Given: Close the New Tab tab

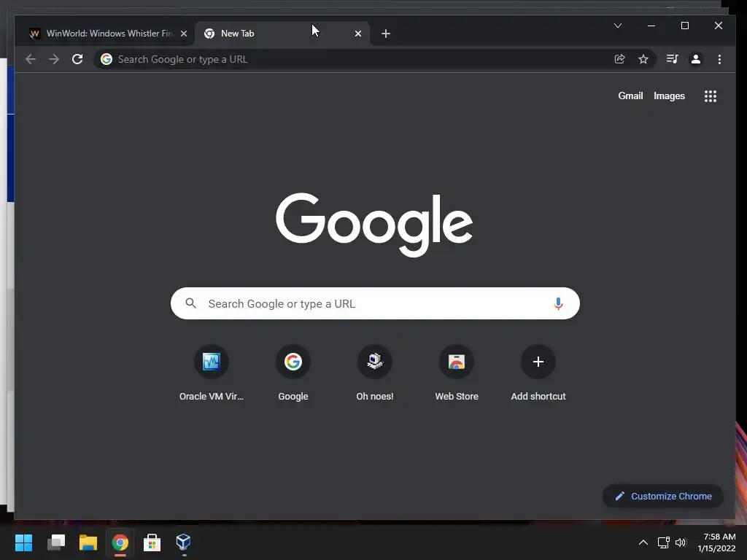Looking at the screenshot, I should coord(358,34).
